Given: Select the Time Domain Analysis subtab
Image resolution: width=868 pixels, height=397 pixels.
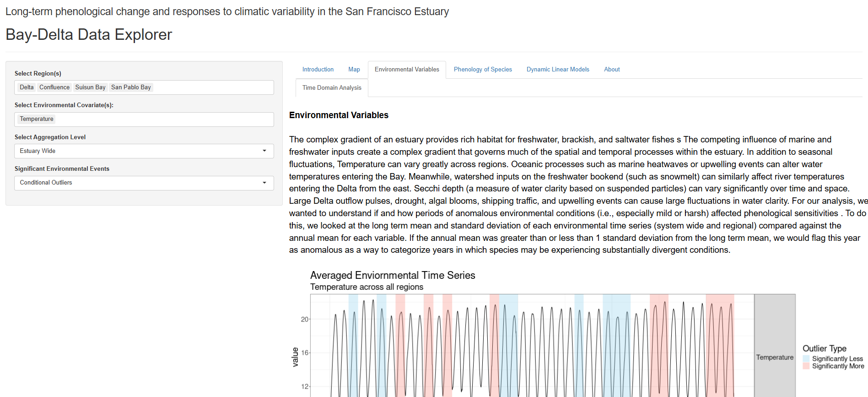Looking at the screenshot, I should click(331, 88).
